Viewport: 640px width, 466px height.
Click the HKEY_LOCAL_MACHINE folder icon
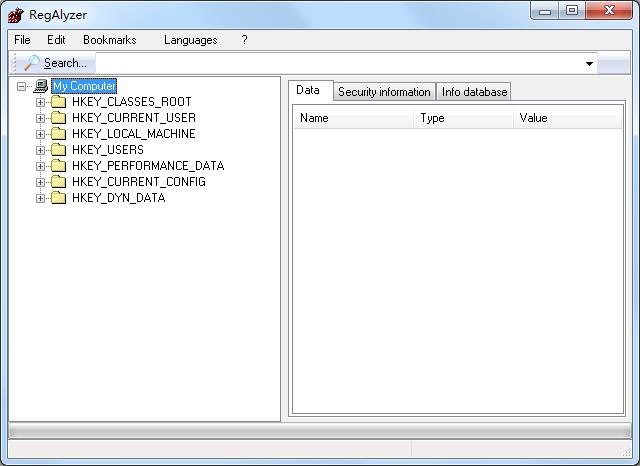coord(58,133)
